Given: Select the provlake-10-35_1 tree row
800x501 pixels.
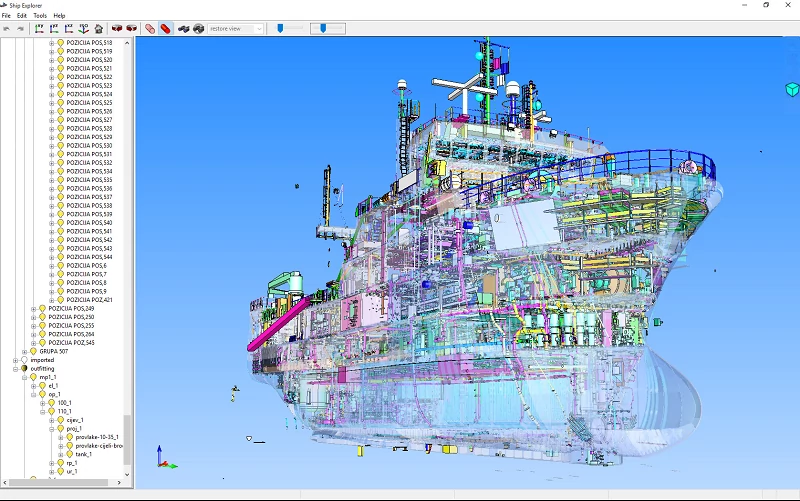Looking at the screenshot, I should point(97,437).
